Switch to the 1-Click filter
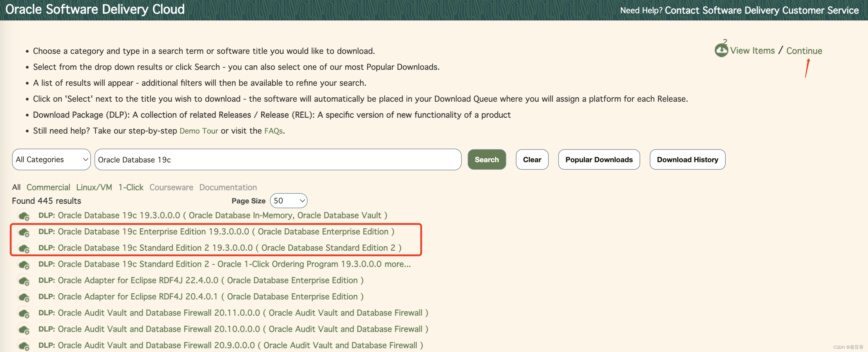868x352 pixels. tap(131, 187)
